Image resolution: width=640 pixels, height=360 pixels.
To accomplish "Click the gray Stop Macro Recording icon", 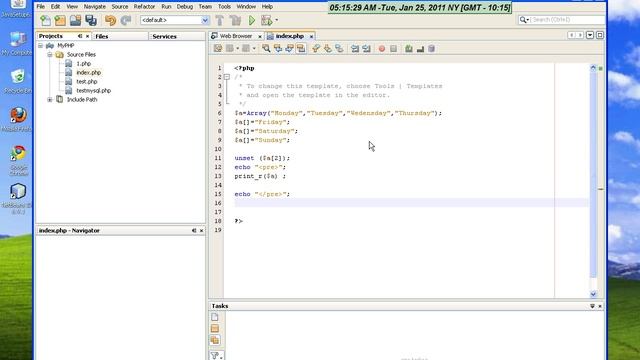I will click(x=393, y=49).
